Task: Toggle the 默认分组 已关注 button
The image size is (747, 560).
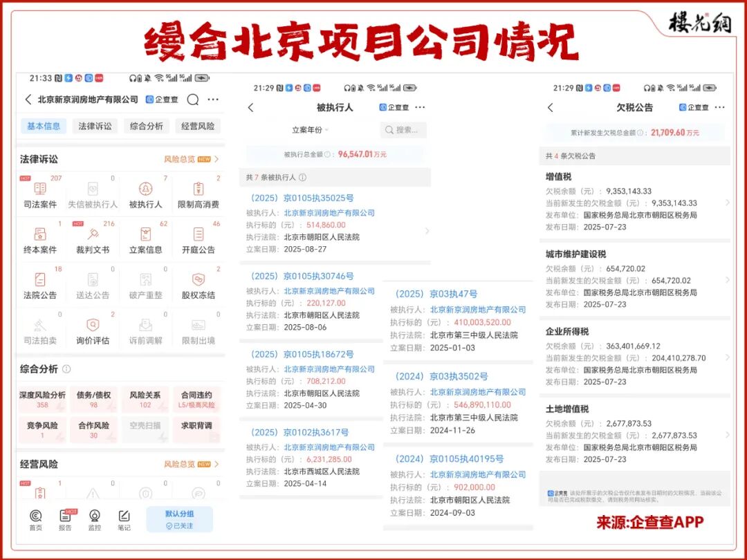Action: tap(180, 519)
